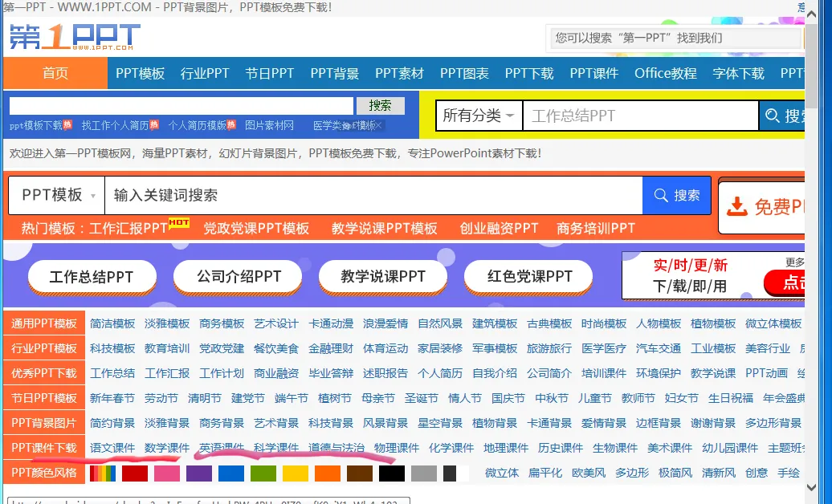Viewport: 832px width, 504px height.
Task: Open the 行业PPT模板 category
Action: pyautogui.click(x=44, y=348)
